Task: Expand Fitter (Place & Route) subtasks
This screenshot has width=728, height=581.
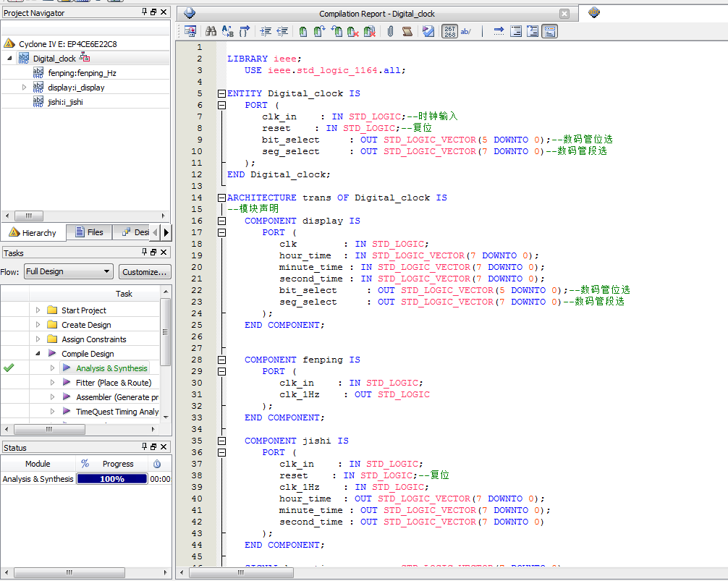Action: coord(52,382)
